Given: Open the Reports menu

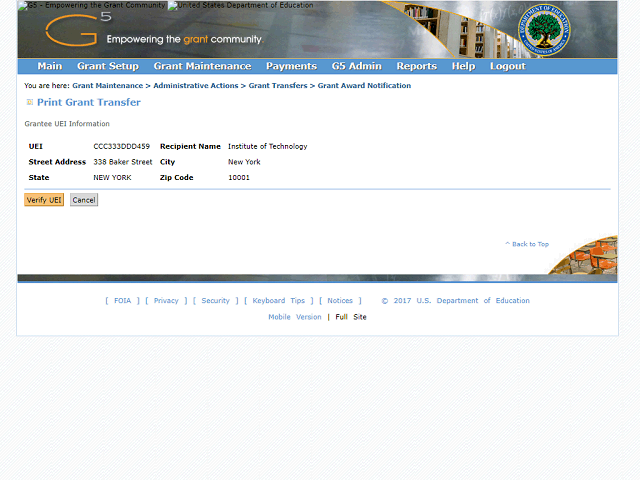Looking at the screenshot, I should click(417, 66).
